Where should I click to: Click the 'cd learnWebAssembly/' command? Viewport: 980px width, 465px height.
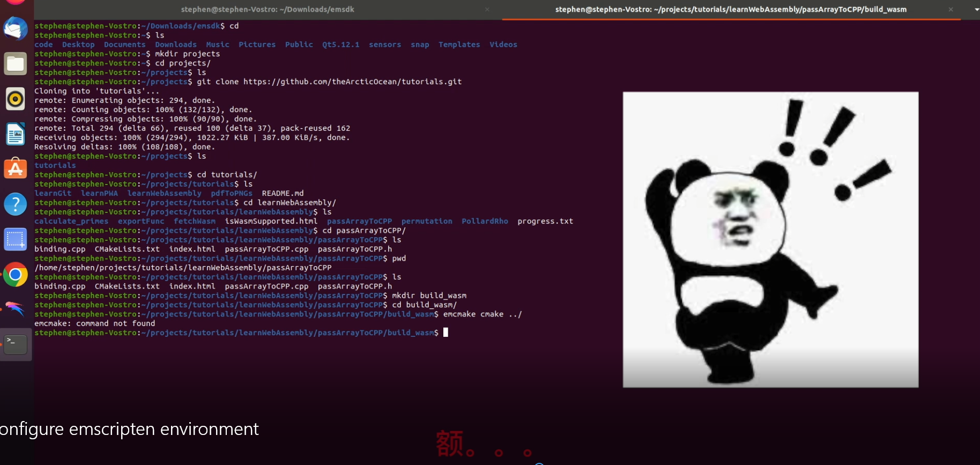[289, 203]
